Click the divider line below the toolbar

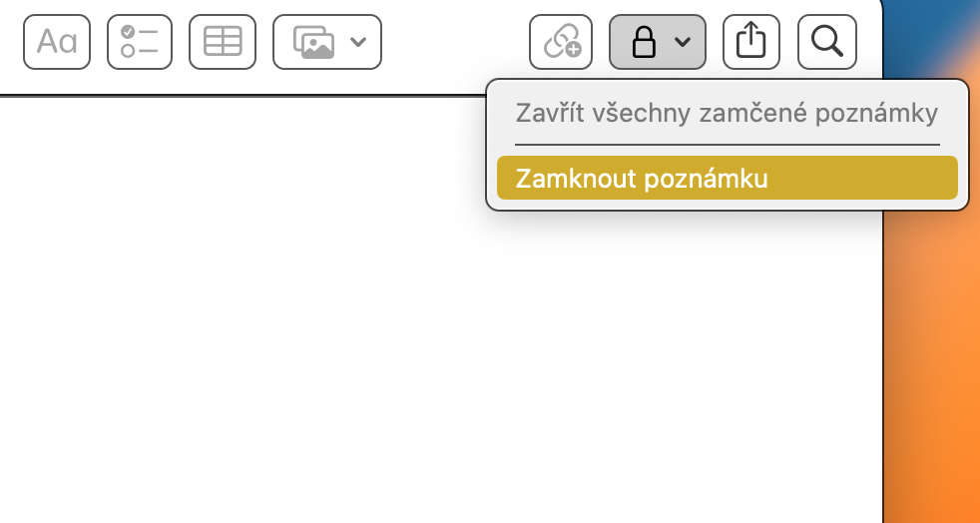coord(240,96)
